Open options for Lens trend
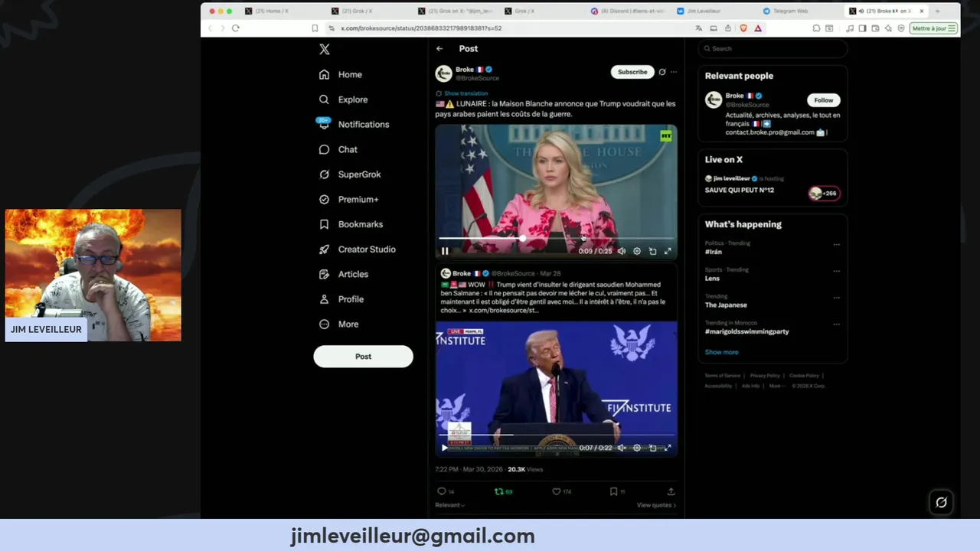 [836, 272]
